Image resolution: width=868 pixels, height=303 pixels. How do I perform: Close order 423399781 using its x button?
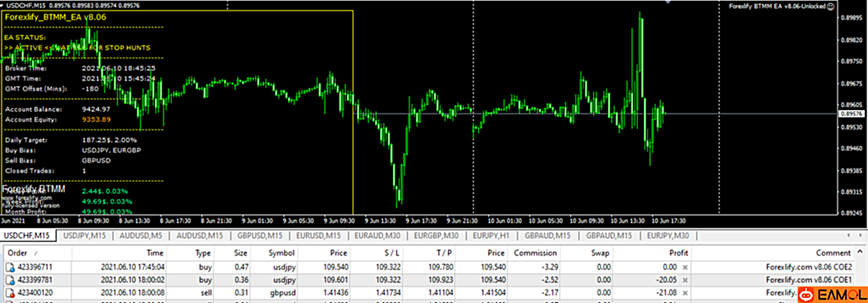pyautogui.click(x=684, y=279)
